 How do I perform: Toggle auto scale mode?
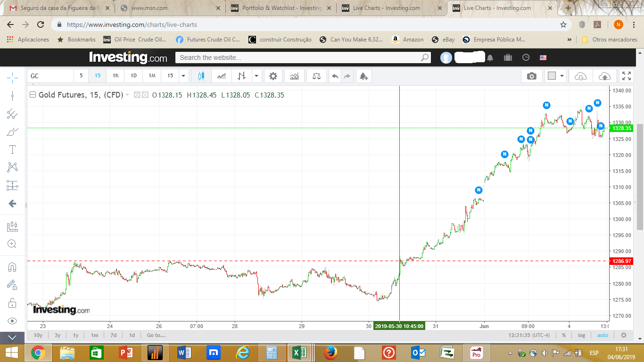603,335
